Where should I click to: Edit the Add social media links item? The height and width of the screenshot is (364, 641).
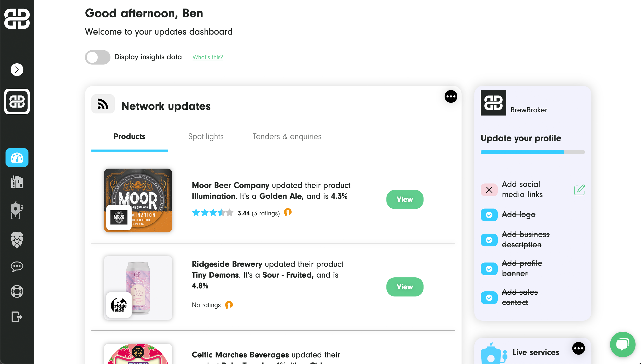tap(579, 190)
